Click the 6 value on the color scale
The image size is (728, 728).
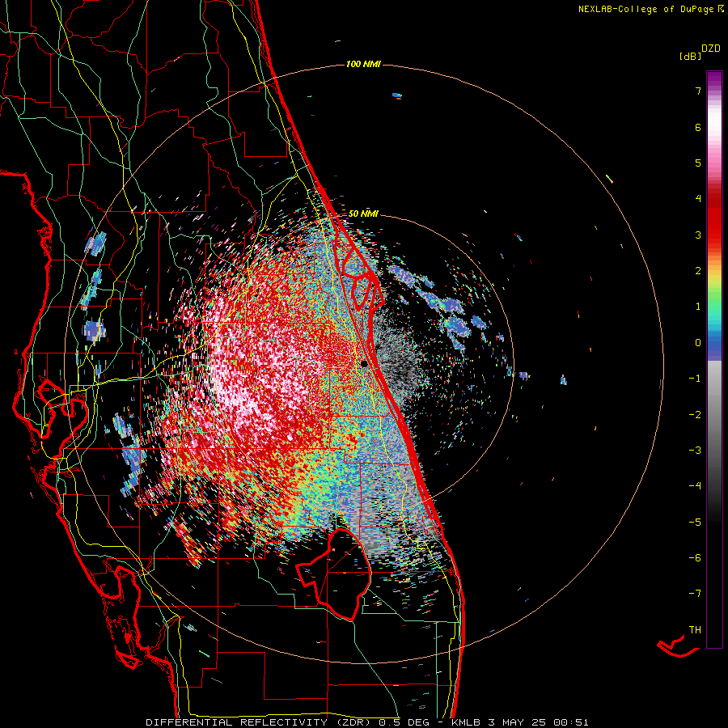tap(698, 127)
